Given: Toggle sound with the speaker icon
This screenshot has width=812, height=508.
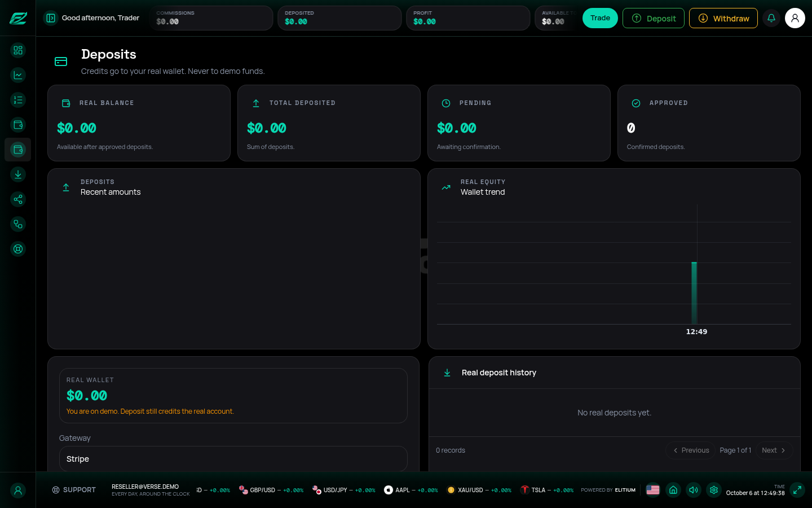Looking at the screenshot, I should tap(694, 490).
